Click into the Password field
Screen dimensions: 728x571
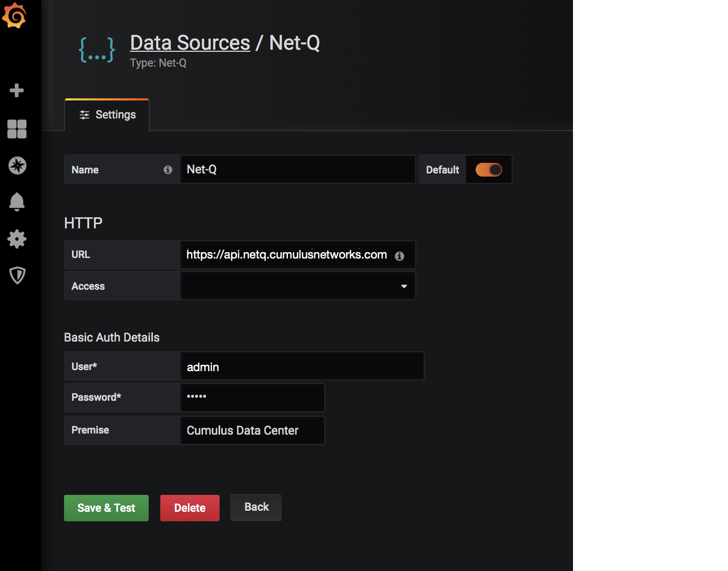pyautogui.click(x=252, y=397)
